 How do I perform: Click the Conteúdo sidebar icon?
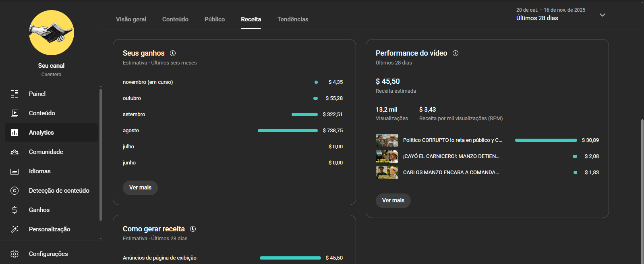pos(14,113)
